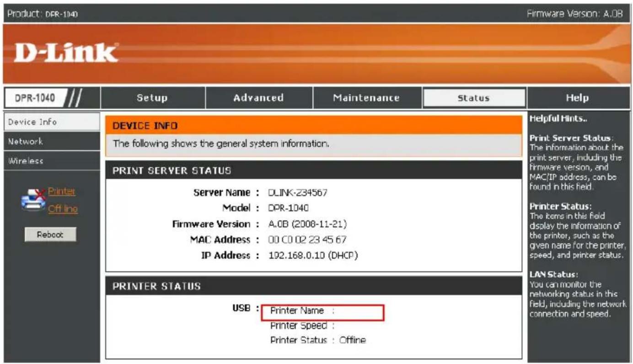This screenshot has width=633, height=364.
Task: Click Firmware Version A.0B in top bar
Action: 575,14
